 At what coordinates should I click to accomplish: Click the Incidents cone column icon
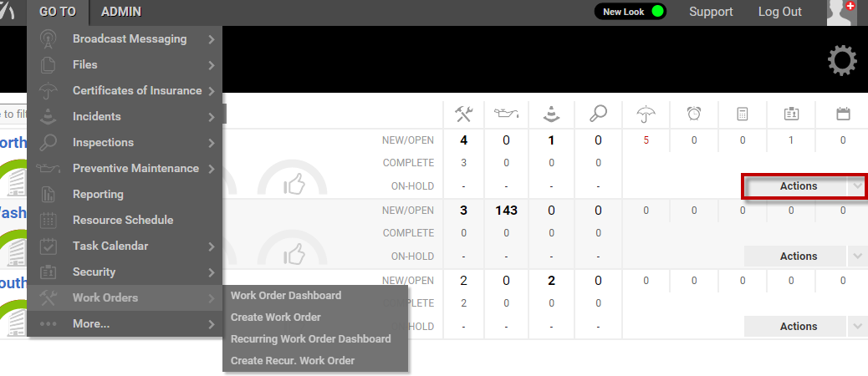[x=551, y=114]
